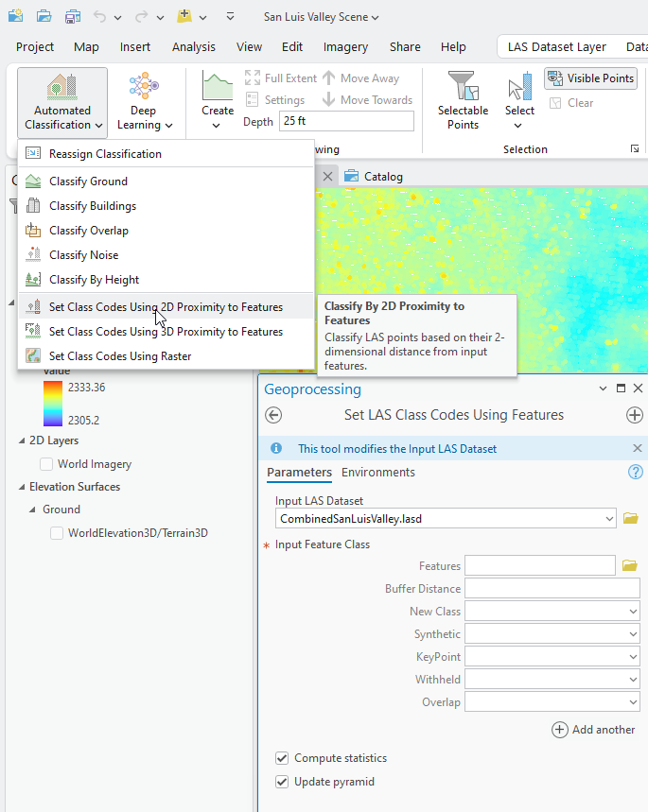Open the Automated Classification gallery

tap(62, 102)
